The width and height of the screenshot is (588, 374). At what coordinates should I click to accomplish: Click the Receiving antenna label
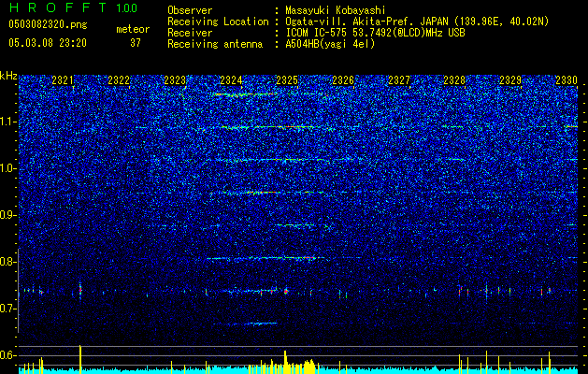[x=215, y=44]
